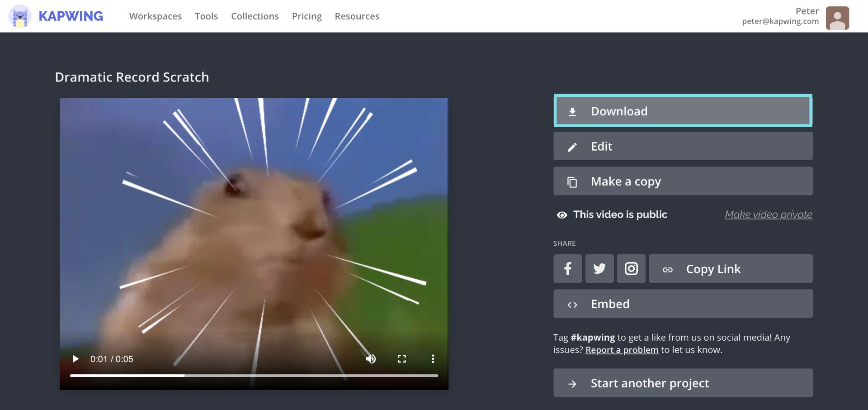Share video on Instagram

coord(631,269)
